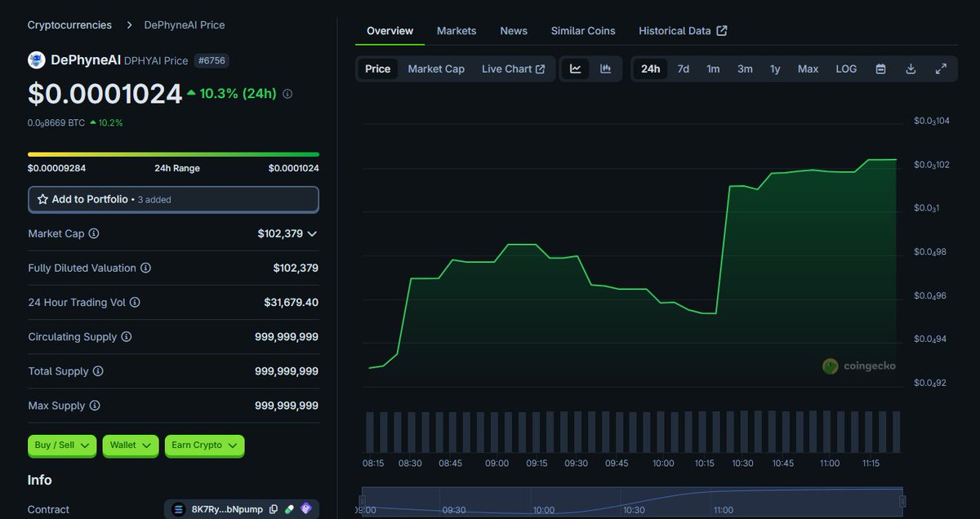Switch to the News tab
The height and width of the screenshot is (519, 980).
point(514,31)
